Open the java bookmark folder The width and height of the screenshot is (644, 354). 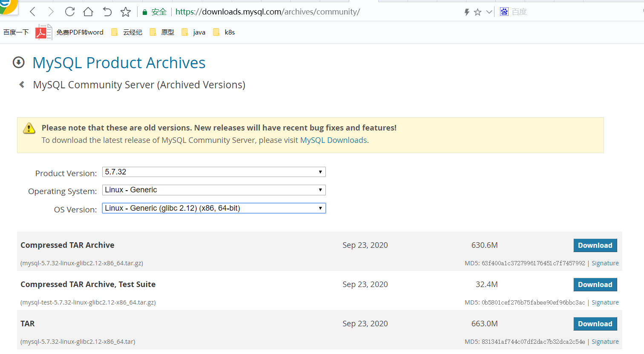(x=194, y=32)
